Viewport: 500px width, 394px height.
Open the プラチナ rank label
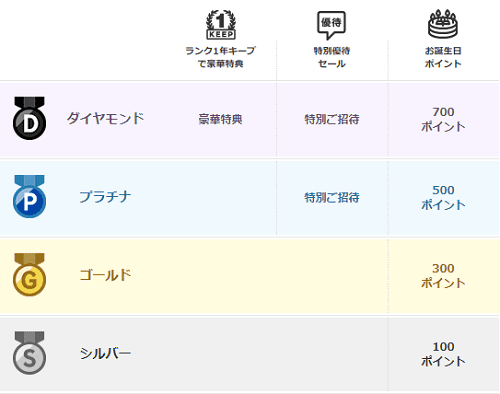tap(105, 197)
